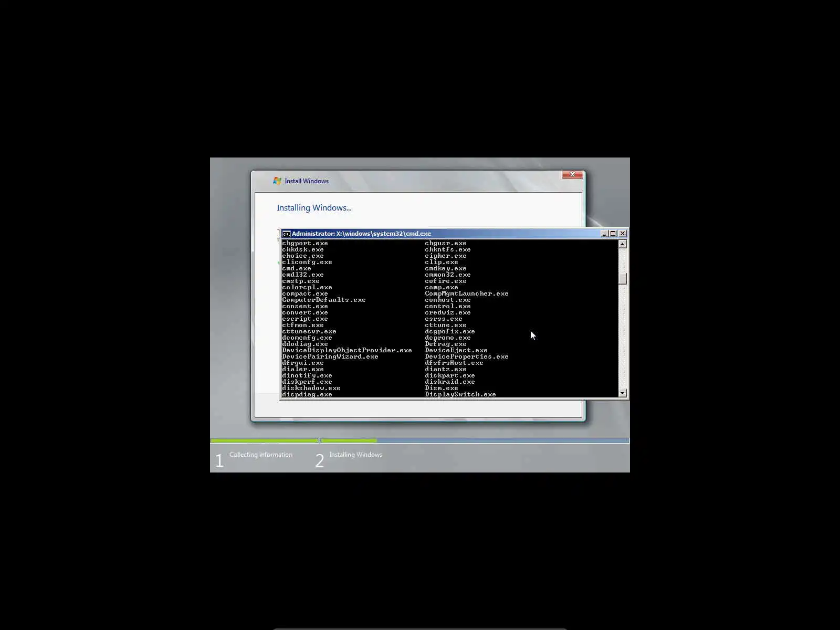This screenshot has height=630, width=840.
Task: Click the cmd window title bar text
Action: click(361, 234)
